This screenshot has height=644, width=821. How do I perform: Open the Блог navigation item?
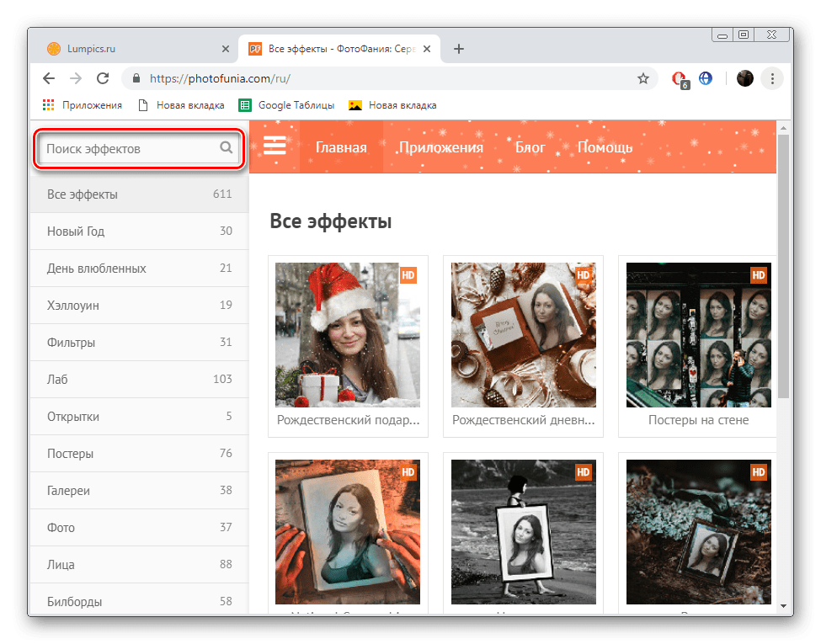[x=530, y=147]
